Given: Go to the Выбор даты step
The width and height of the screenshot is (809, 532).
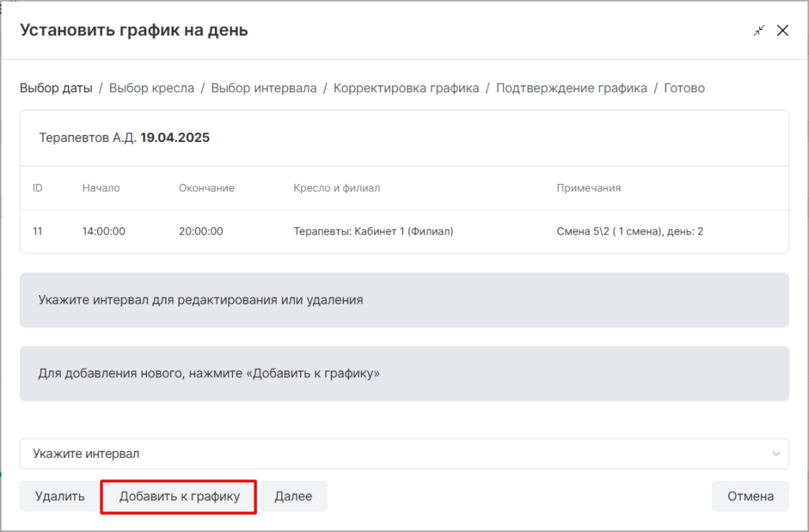Looking at the screenshot, I should coord(56,88).
